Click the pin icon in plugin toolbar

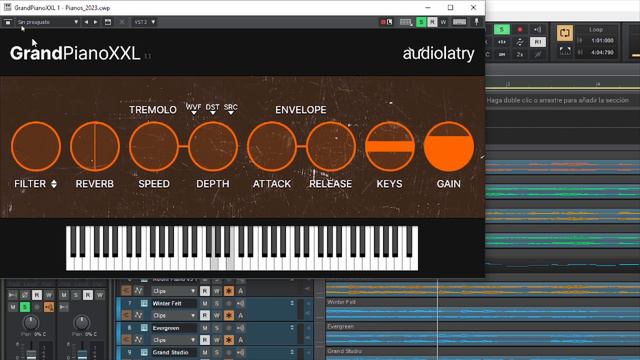click(x=476, y=22)
